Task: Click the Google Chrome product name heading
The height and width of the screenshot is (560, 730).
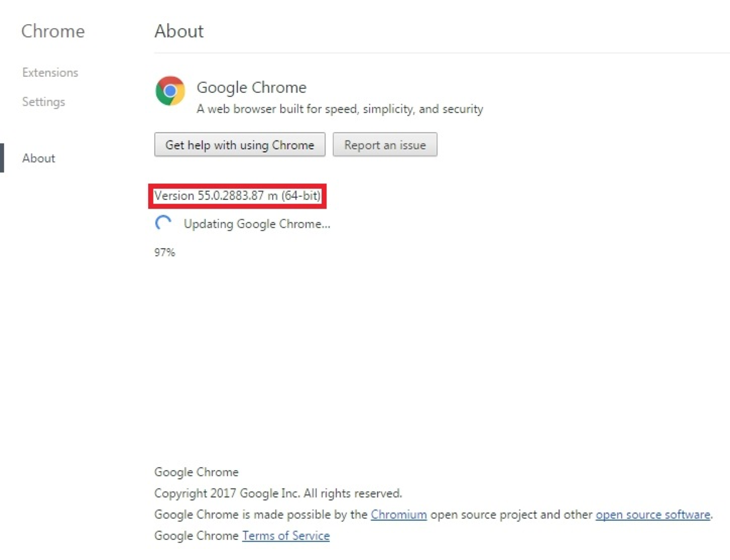Action: 251,88
